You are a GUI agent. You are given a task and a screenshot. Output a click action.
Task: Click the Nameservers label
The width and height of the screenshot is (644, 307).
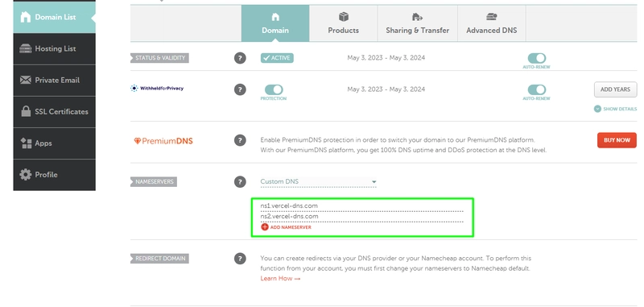(154, 181)
